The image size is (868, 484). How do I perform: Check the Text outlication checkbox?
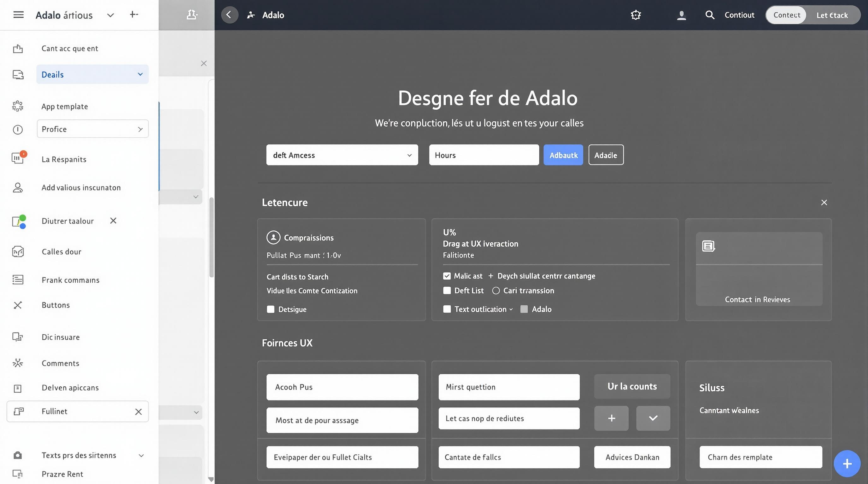pyautogui.click(x=447, y=309)
